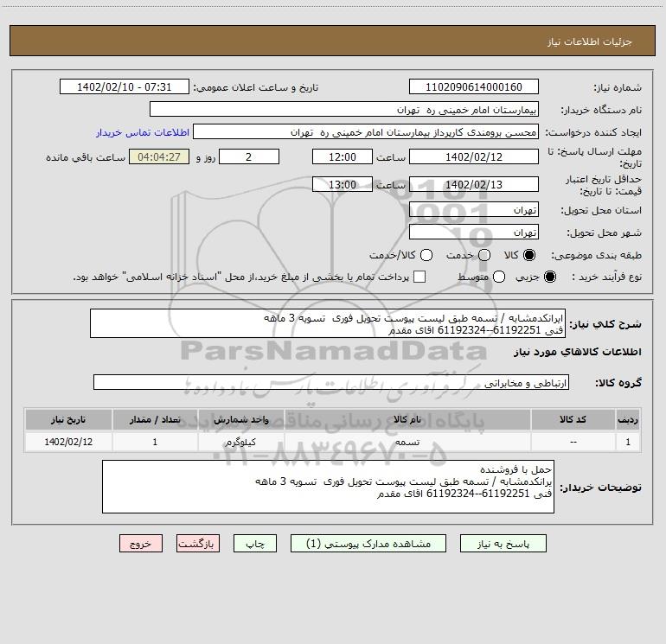Click the نام کالا column header
Image resolution: width=666 pixels, height=644 pixels.
pyautogui.click(x=407, y=419)
